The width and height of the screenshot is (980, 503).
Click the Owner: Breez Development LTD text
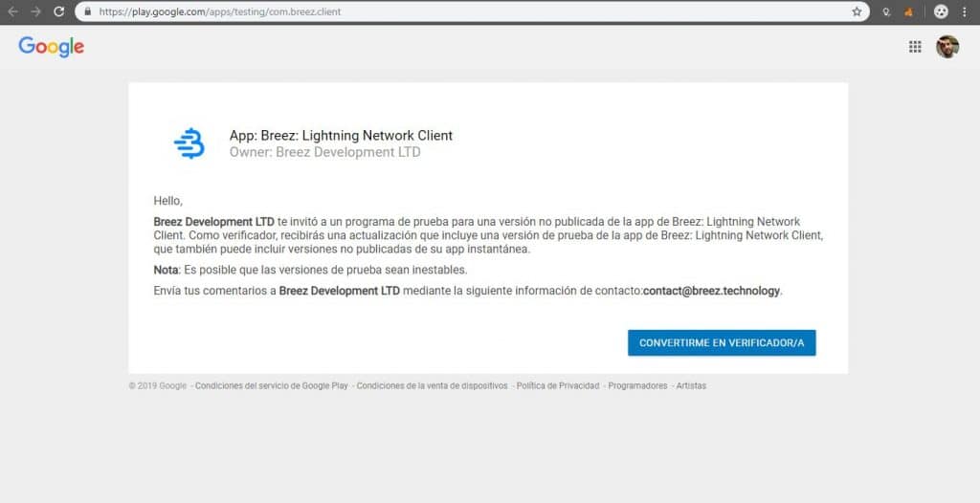click(x=325, y=152)
